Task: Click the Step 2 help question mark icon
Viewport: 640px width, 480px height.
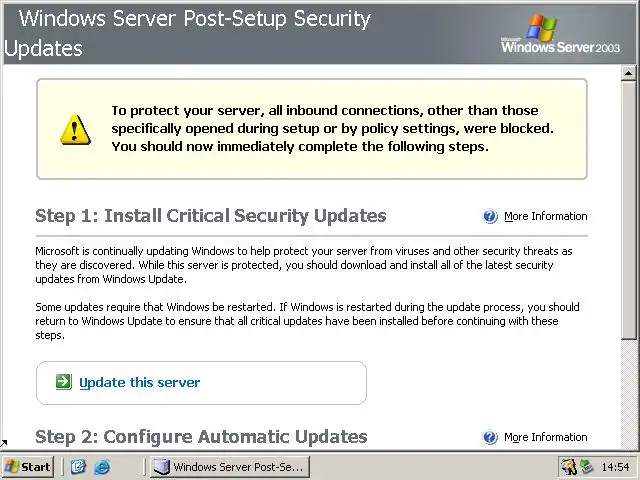Action: coord(490,437)
